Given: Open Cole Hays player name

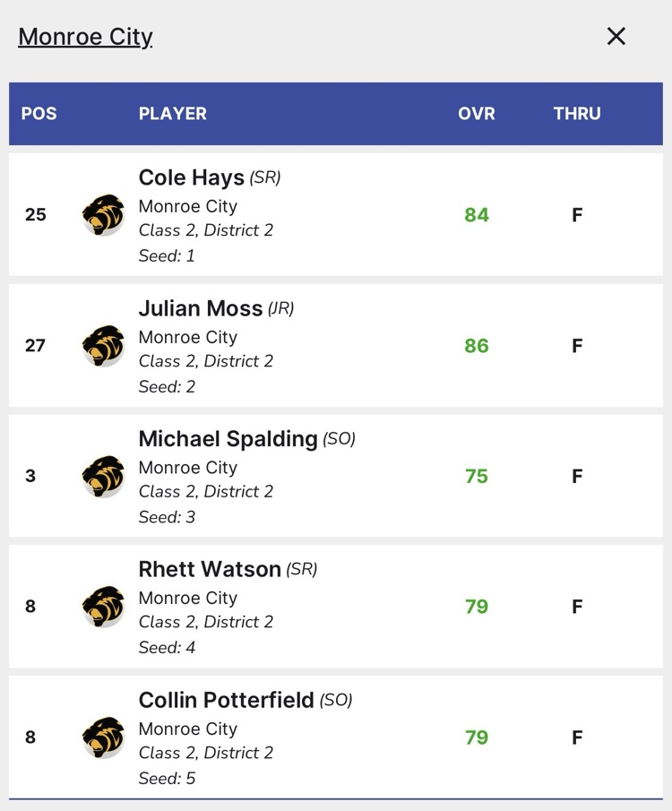Looking at the screenshot, I should [191, 178].
